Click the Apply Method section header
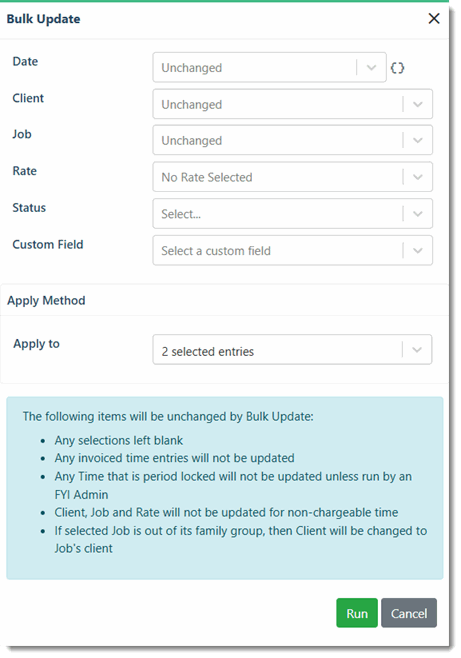461x658 pixels. pos(46,300)
